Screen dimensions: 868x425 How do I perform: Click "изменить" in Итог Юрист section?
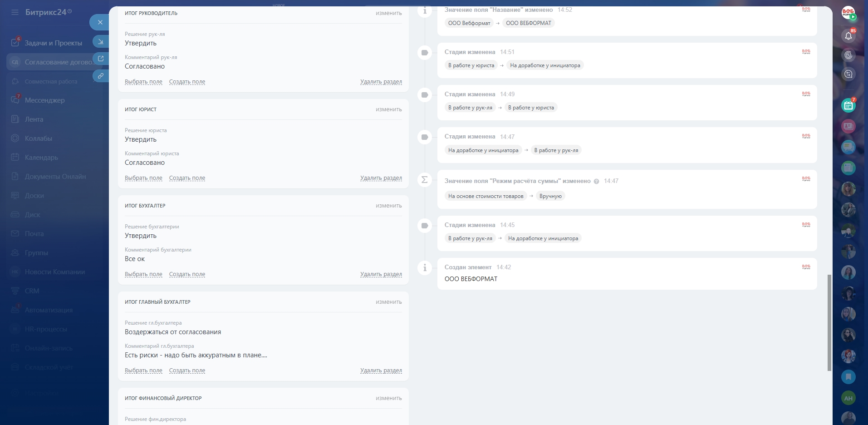(x=388, y=109)
